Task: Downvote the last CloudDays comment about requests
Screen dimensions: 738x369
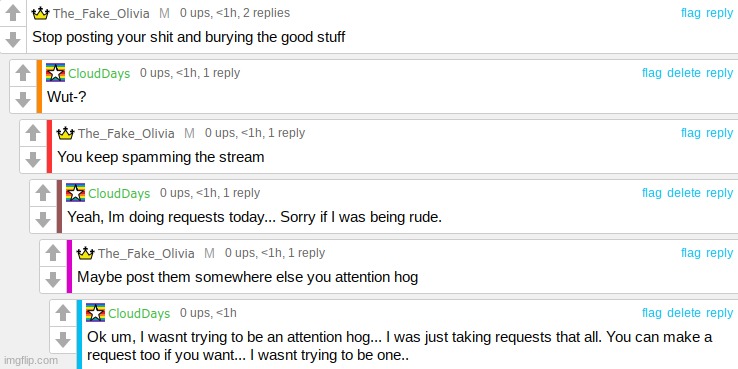Action: 63,339
